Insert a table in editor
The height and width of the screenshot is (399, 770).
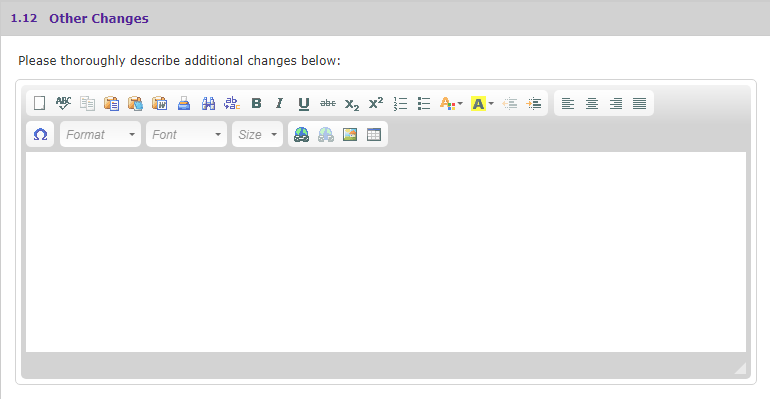click(374, 134)
